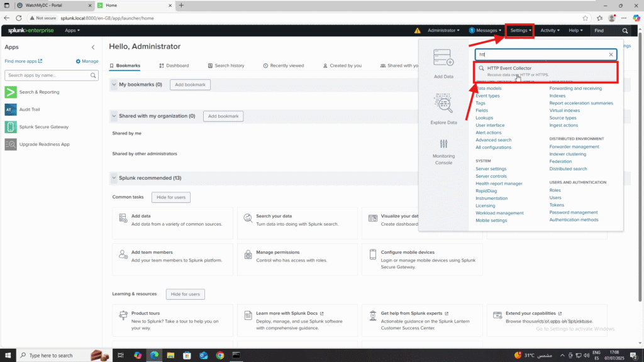Click the Splunk Enterprise logo
This screenshot has height=362, width=644.
click(x=31, y=30)
